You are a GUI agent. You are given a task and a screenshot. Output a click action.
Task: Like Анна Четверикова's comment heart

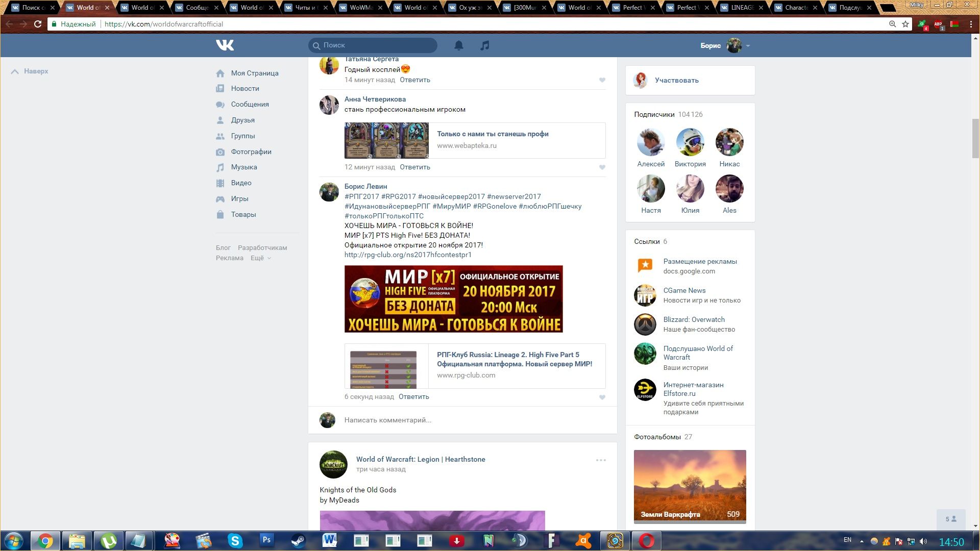tap(602, 167)
